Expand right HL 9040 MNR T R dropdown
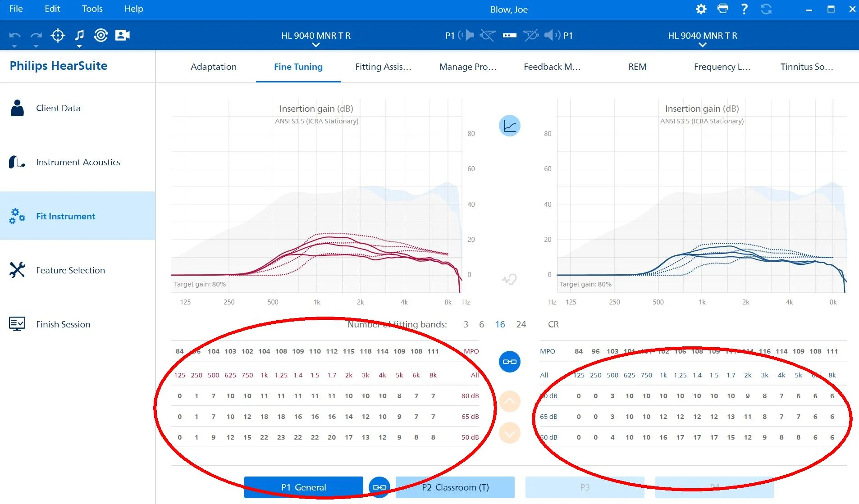This screenshot has height=504, width=859. click(702, 45)
